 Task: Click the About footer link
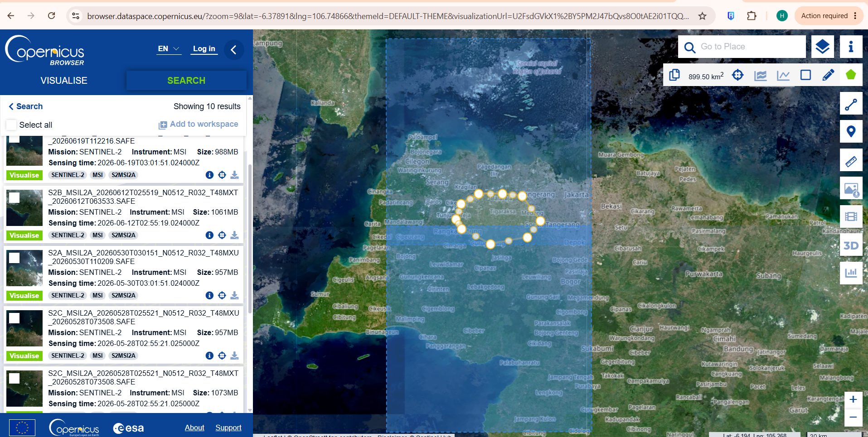pos(194,427)
